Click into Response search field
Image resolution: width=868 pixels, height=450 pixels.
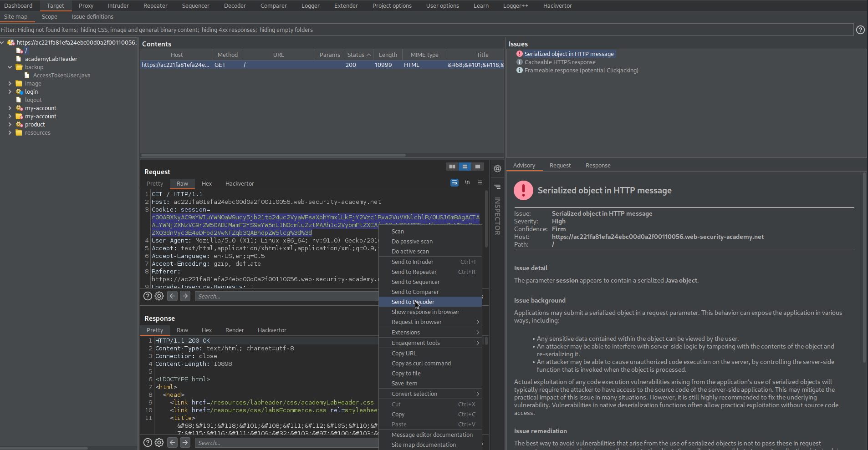click(286, 443)
